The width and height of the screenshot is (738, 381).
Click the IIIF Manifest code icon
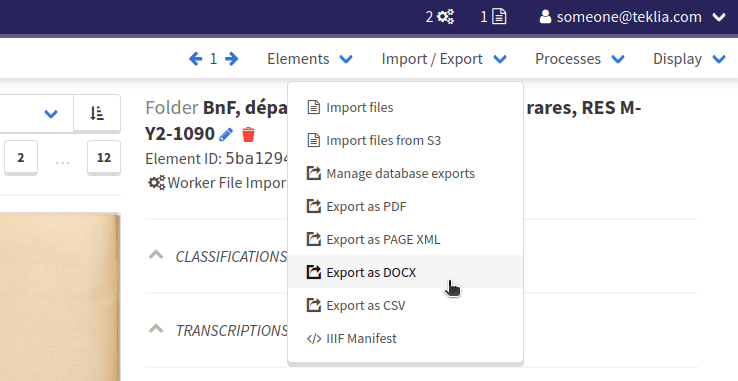(313, 339)
